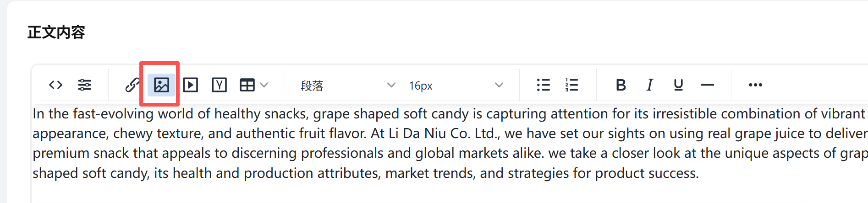Image resolution: width=868 pixels, height=203 pixels.
Task: Toggle the numbered list
Action: [571, 85]
